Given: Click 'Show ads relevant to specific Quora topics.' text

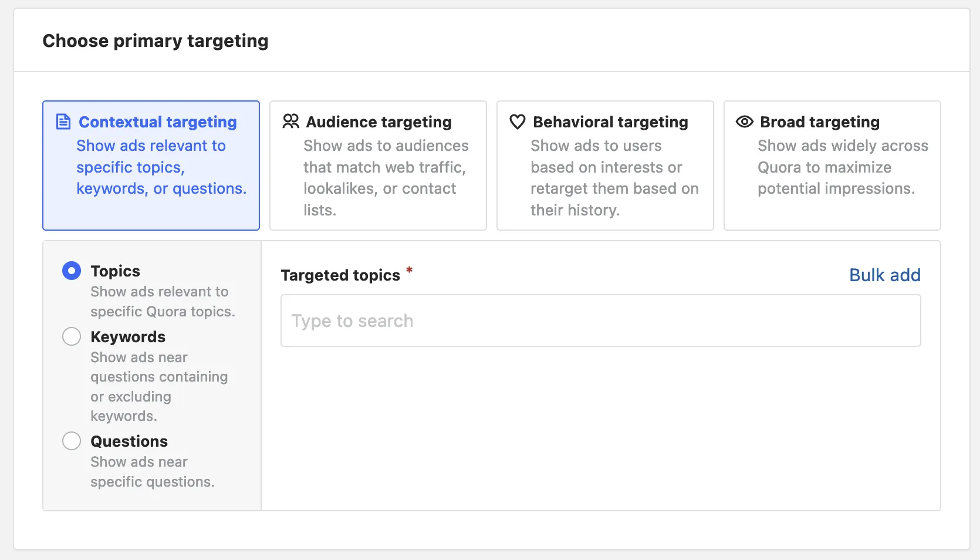Looking at the screenshot, I should [x=163, y=302].
